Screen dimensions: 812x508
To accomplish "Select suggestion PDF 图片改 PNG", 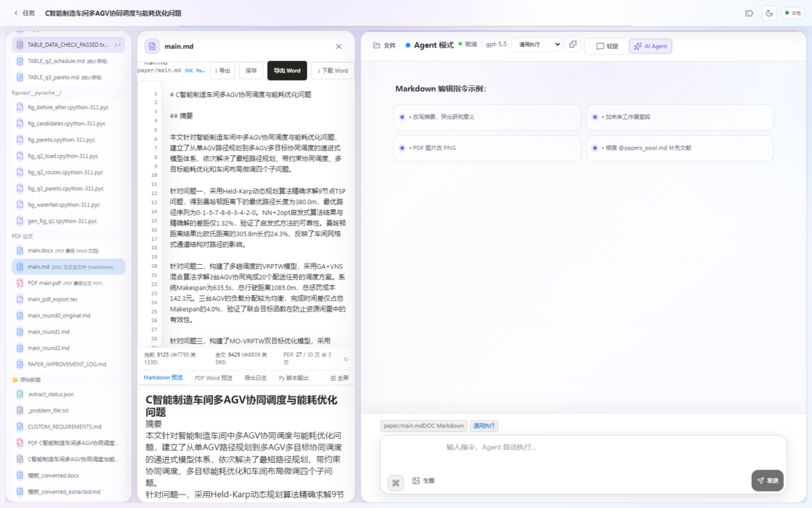I will [x=487, y=148].
